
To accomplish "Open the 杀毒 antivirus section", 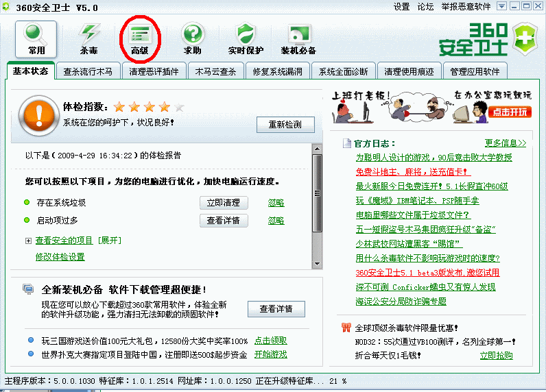I will [x=88, y=34].
